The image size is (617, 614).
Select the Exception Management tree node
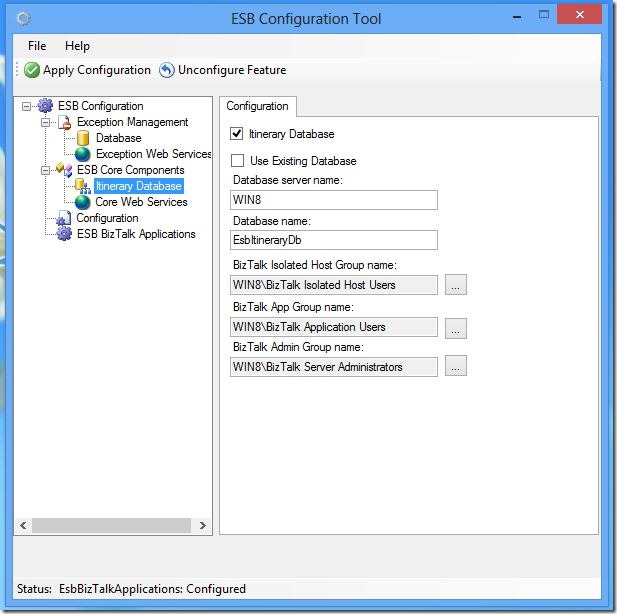[133, 122]
